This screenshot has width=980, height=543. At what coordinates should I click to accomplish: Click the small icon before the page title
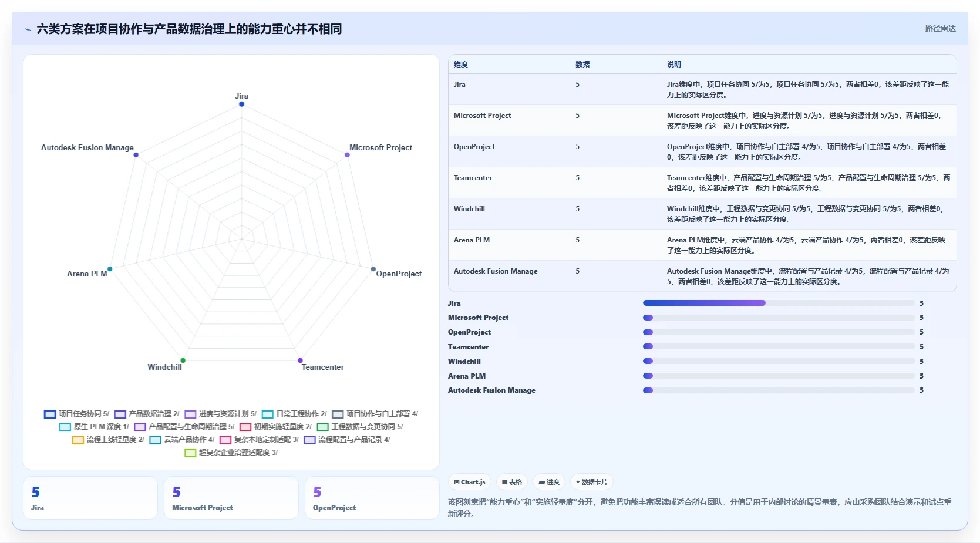[x=28, y=29]
